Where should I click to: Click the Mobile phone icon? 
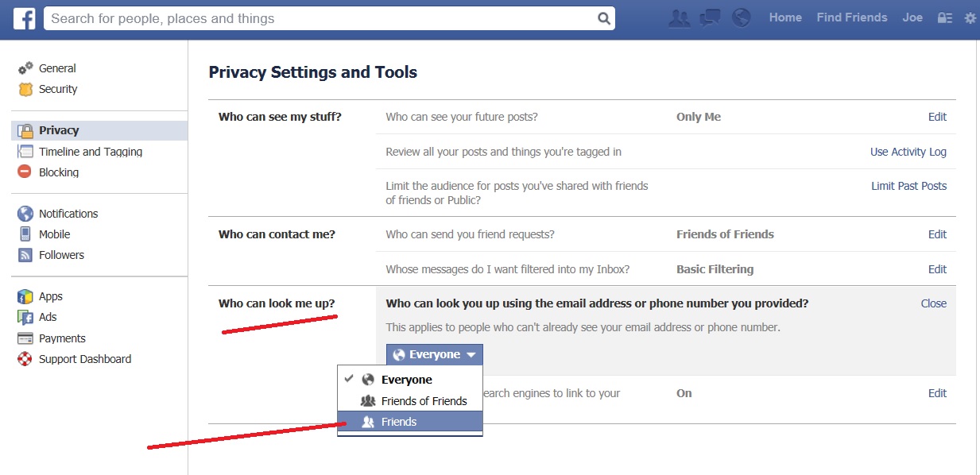coord(25,234)
